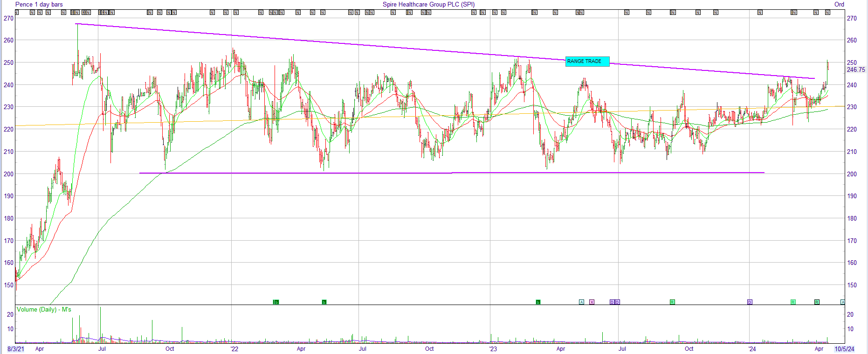Click the Spire Healthcare Group PLC title

coord(429,4)
